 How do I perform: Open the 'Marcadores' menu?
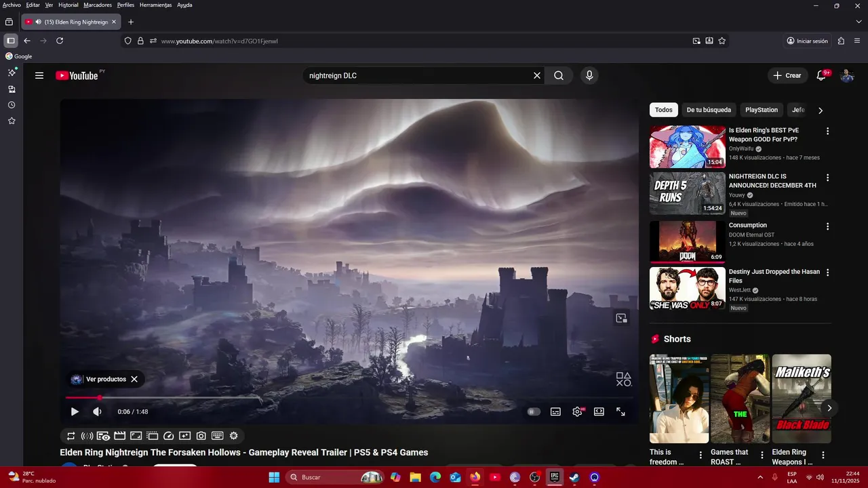pyautogui.click(x=98, y=5)
